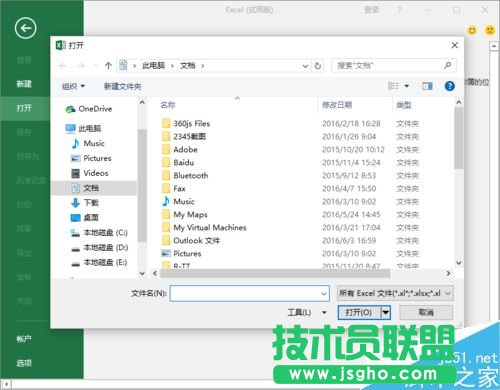Select 本地磁盘 (D:) drive
Screen dimensions: 500x390
(x=99, y=247)
